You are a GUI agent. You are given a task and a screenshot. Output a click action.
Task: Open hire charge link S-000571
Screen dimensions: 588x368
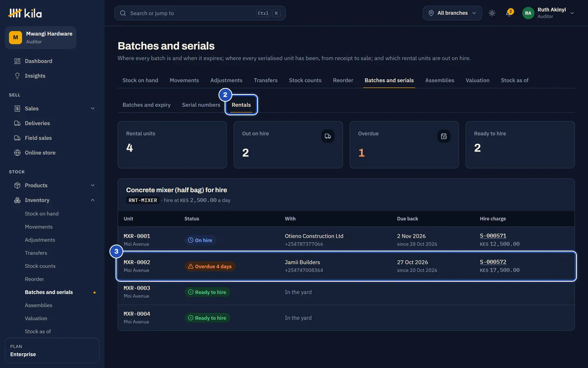(493, 236)
